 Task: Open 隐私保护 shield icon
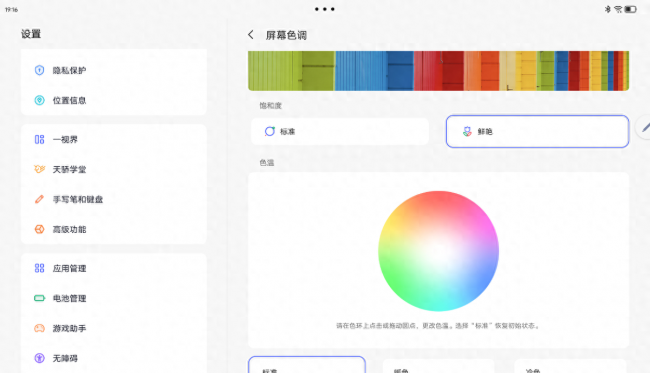(x=39, y=70)
